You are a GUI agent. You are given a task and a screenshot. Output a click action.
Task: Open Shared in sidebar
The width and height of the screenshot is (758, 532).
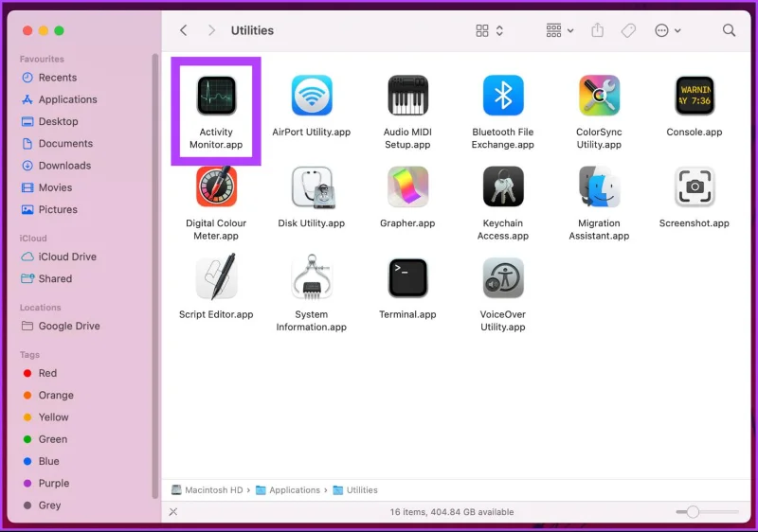tap(46, 278)
